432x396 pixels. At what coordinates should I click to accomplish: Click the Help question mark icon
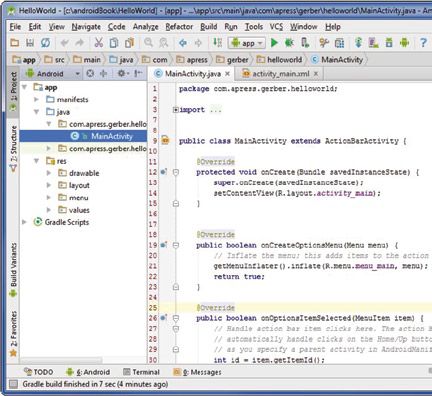click(423, 43)
